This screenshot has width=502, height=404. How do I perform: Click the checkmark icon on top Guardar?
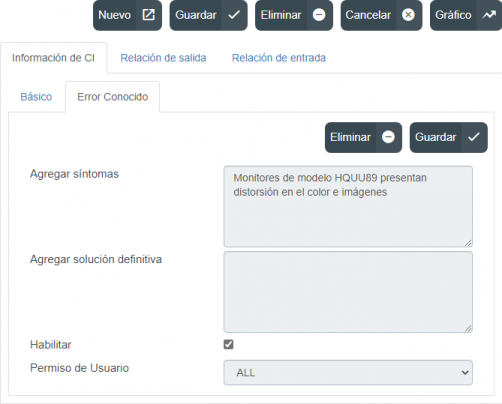234,15
